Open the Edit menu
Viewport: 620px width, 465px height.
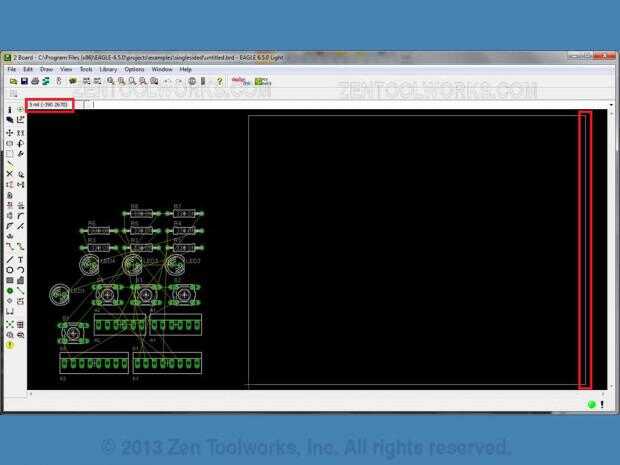click(28, 69)
